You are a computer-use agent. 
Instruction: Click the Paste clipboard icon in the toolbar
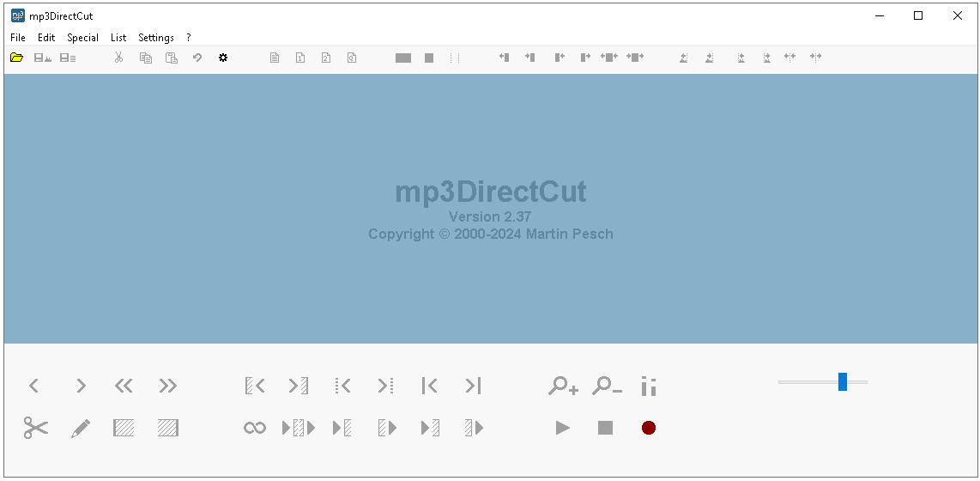pyautogui.click(x=172, y=58)
